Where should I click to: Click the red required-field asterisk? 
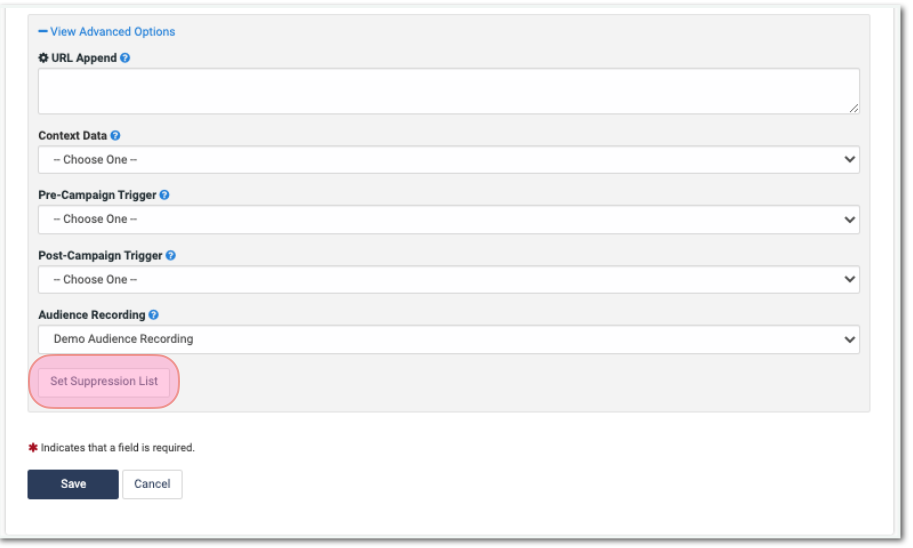[x=33, y=448]
